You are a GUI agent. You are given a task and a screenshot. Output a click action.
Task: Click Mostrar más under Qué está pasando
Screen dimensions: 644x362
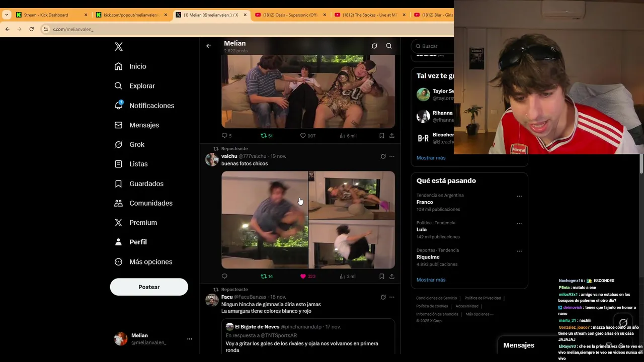tap(431, 280)
